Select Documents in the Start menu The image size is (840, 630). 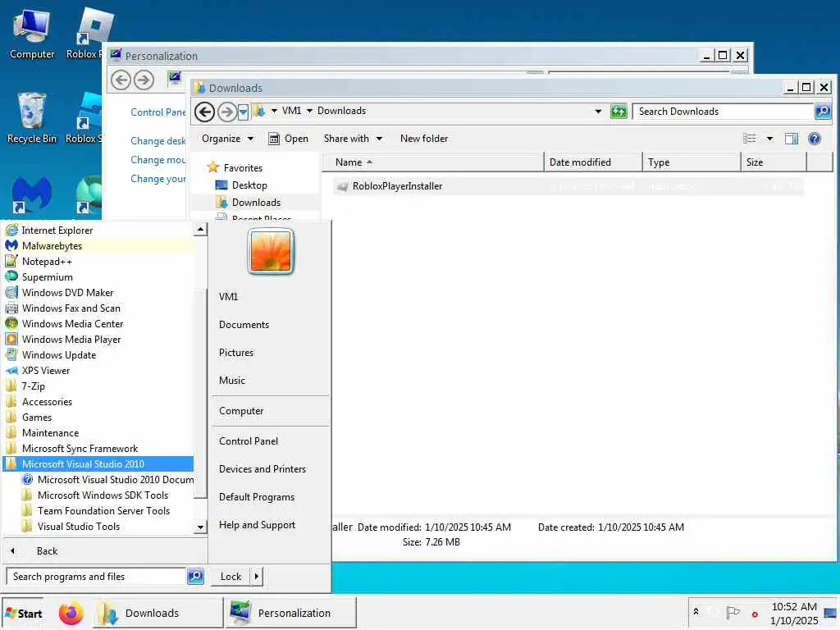244,325
